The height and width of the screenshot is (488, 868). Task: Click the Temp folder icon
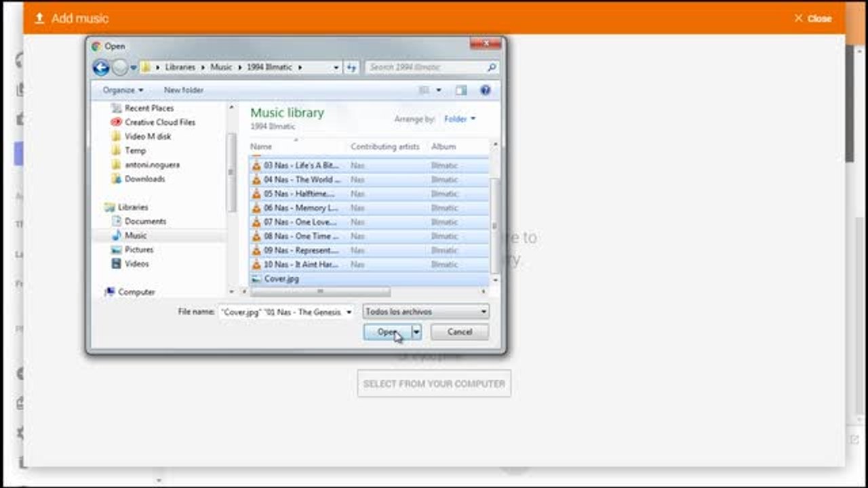coord(116,150)
